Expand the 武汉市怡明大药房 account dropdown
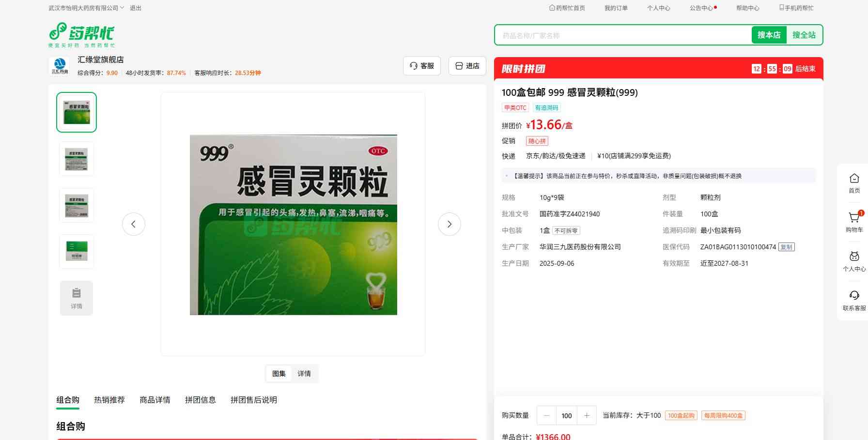The height and width of the screenshot is (440, 868). (x=86, y=8)
